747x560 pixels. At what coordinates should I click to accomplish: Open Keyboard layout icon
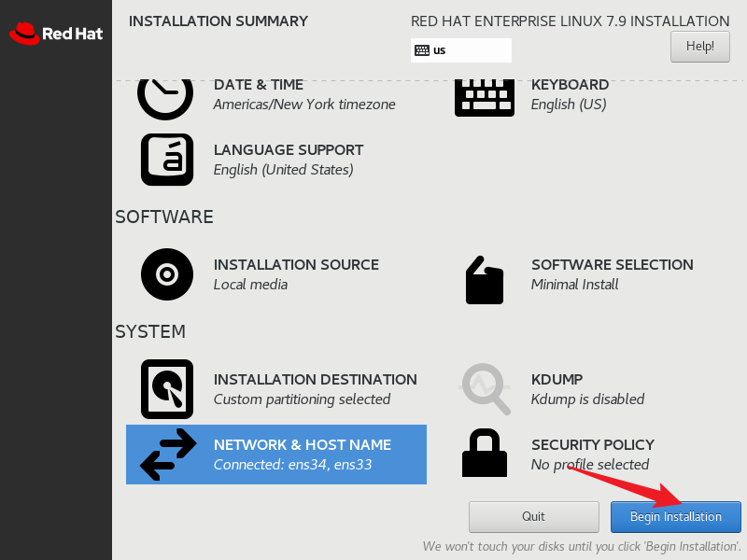pos(485,98)
